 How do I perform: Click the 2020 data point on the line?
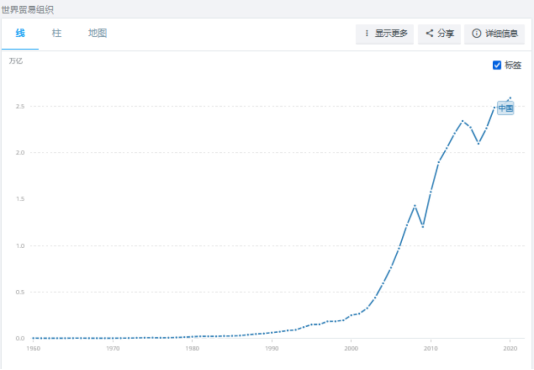510,98
